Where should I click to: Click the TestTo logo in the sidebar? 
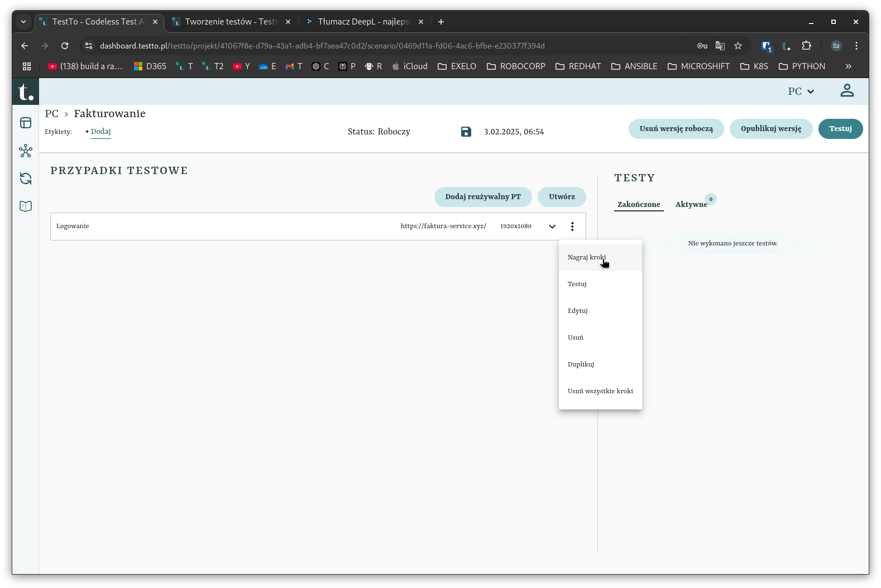pyautogui.click(x=26, y=91)
